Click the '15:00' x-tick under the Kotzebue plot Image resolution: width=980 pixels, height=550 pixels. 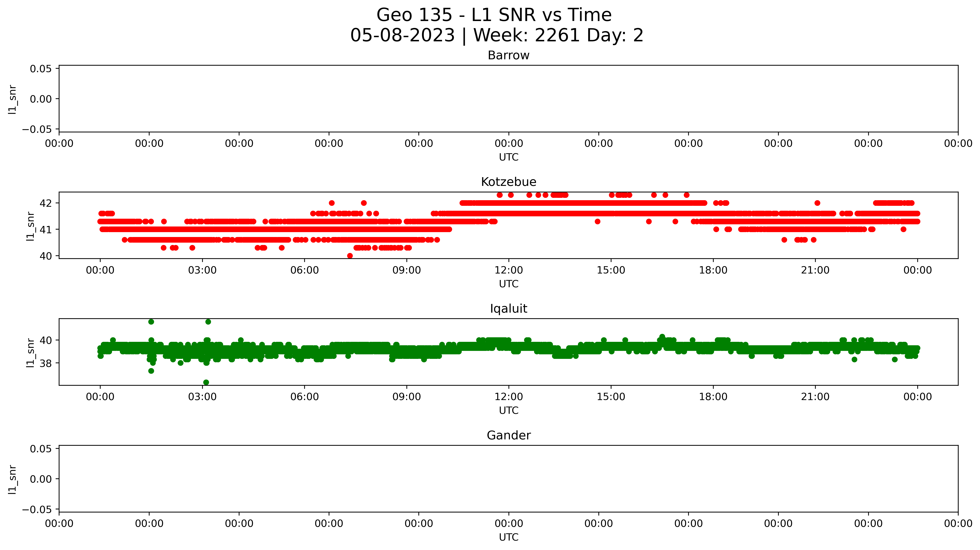(611, 271)
